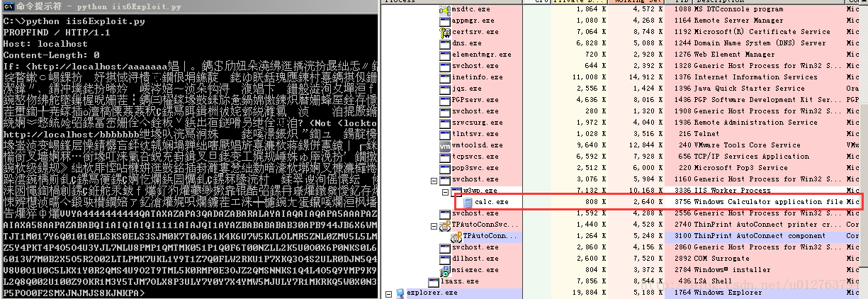Click the TPAutoConnSvc printer icon
Viewport: 868px width, 299px height.
tap(445, 225)
